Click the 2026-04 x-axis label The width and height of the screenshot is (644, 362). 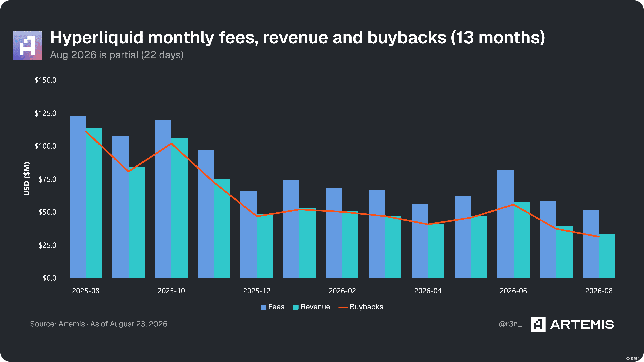428,291
